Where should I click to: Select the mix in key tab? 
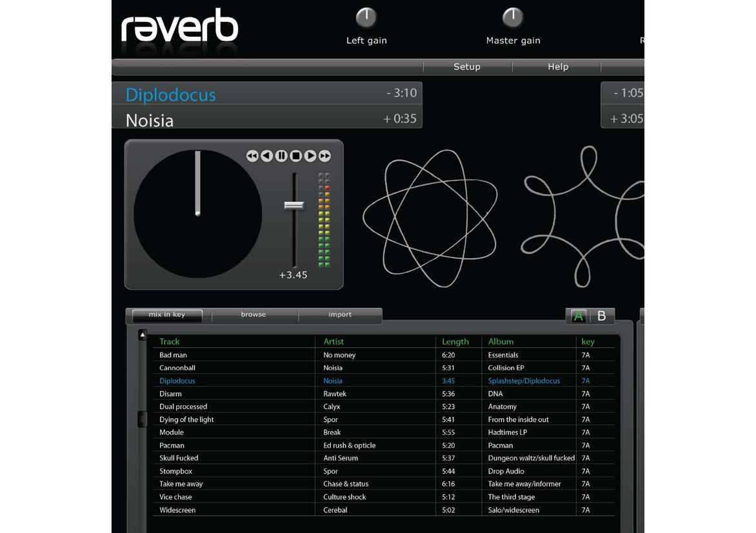167,315
